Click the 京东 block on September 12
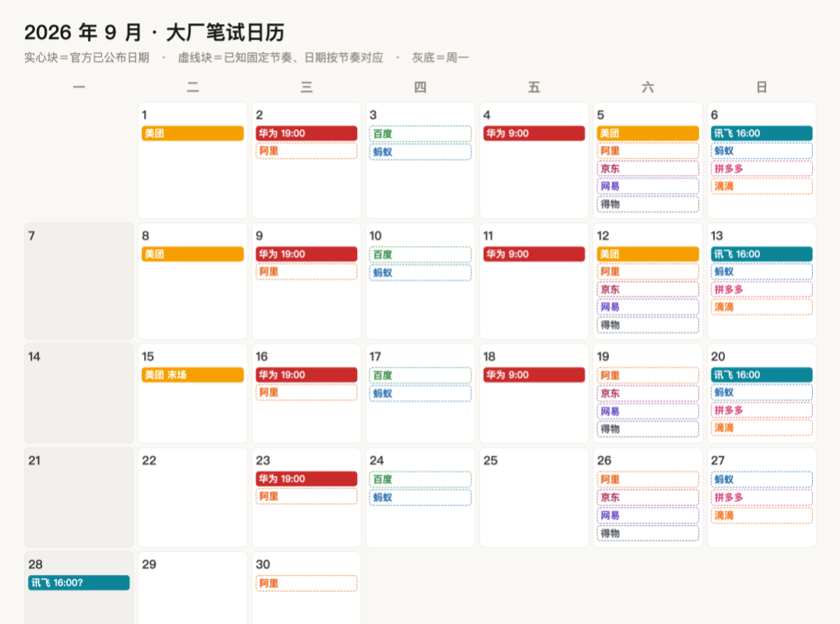Image resolution: width=840 pixels, height=624 pixels. coord(648,289)
